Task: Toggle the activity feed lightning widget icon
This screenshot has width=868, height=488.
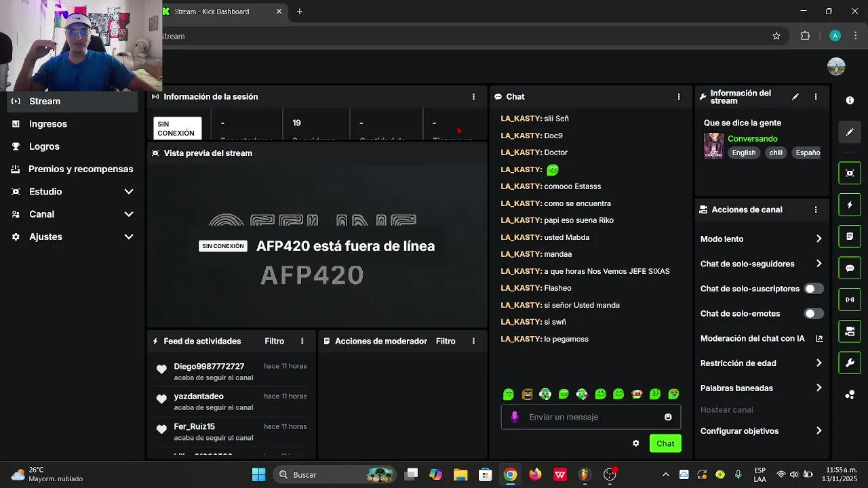Action: [x=850, y=205]
